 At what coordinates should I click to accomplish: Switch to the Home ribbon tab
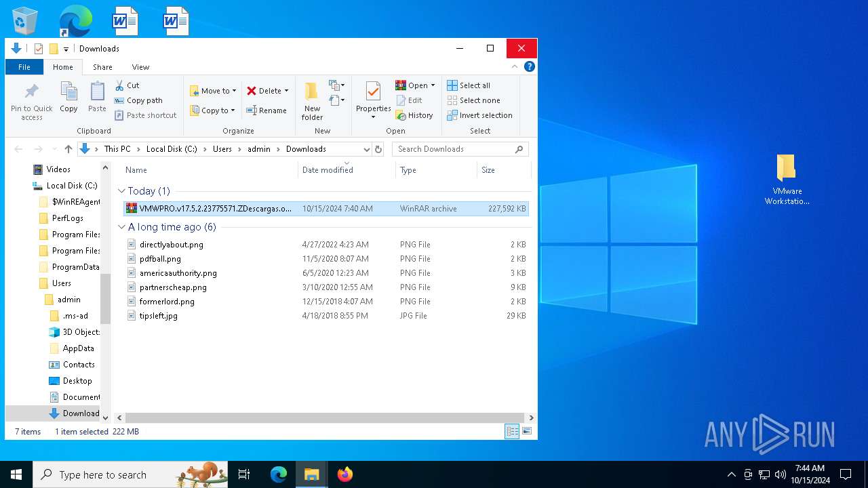pos(63,67)
